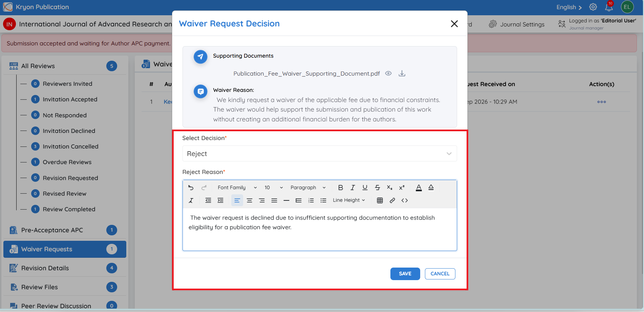
Task: Open the Pre-Acceptance APC sidebar item
Action: coord(65,230)
